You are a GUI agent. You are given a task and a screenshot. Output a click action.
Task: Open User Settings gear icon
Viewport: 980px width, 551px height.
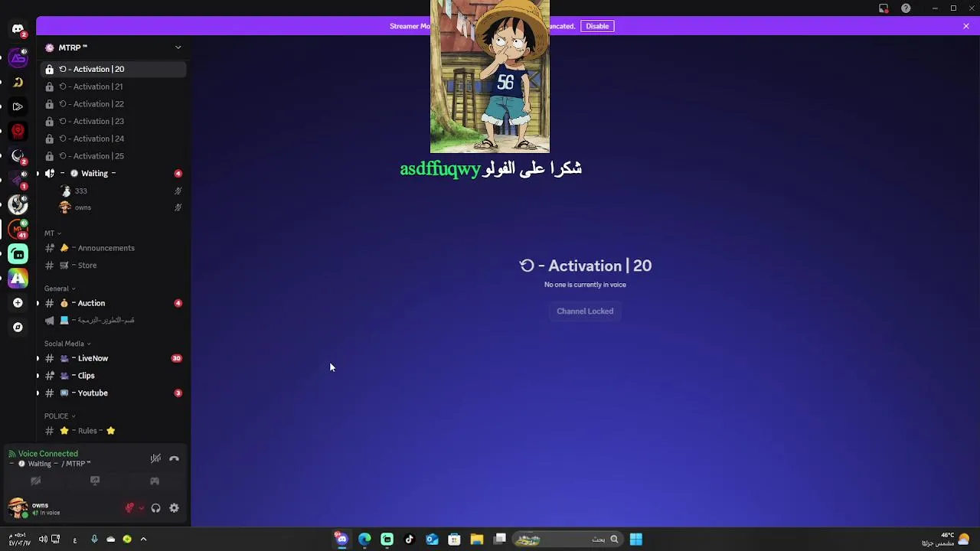[174, 508]
